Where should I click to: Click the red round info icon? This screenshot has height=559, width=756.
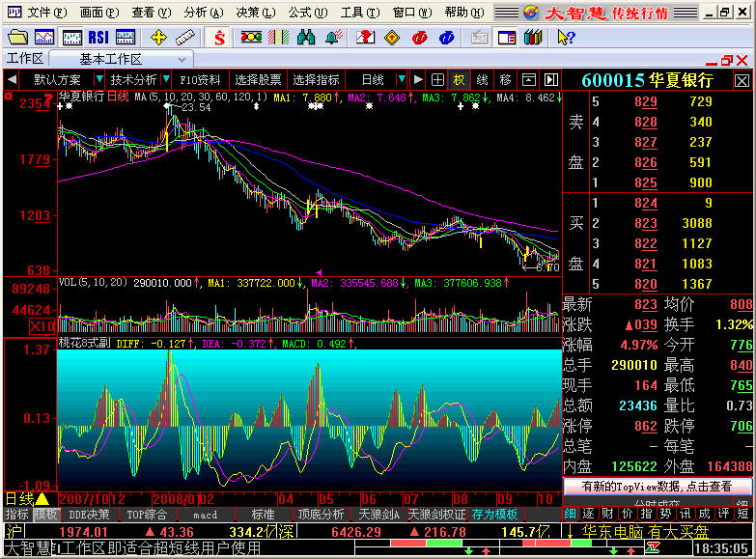(x=419, y=37)
